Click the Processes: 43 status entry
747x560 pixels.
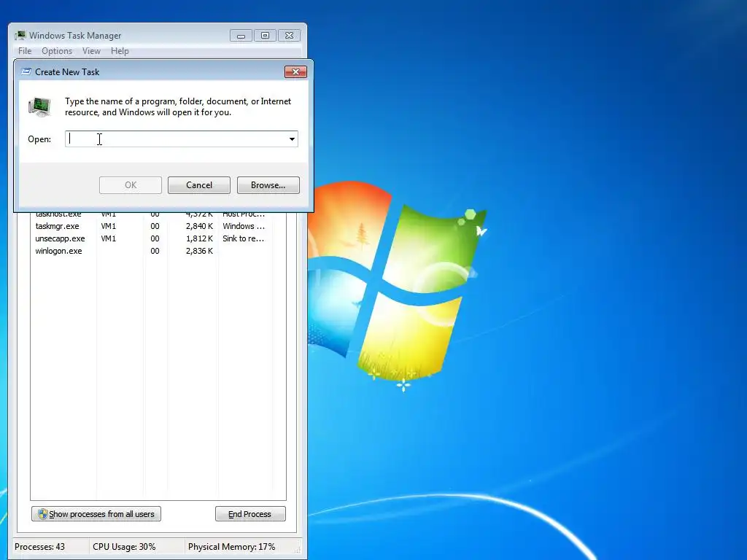click(x=39, y=547)
